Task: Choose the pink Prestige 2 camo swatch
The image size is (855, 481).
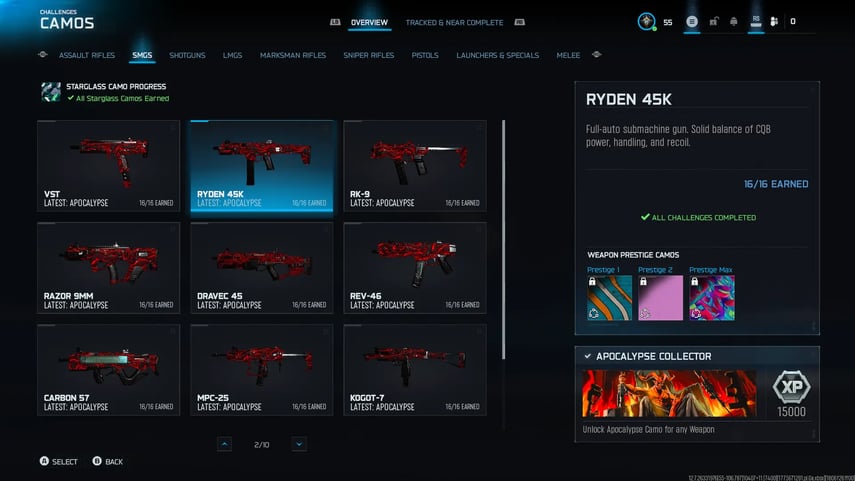Action: click(x=660, y=297)
